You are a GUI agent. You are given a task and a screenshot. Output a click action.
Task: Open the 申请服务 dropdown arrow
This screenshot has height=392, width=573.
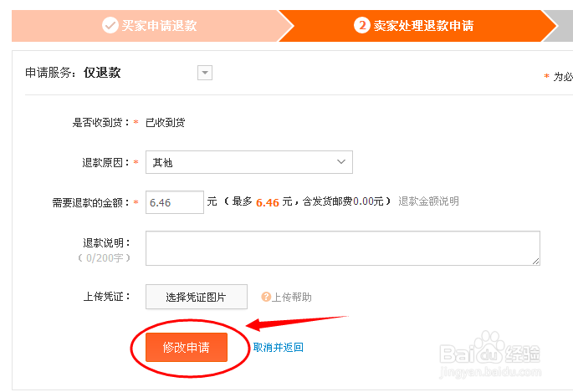[205, 73]
